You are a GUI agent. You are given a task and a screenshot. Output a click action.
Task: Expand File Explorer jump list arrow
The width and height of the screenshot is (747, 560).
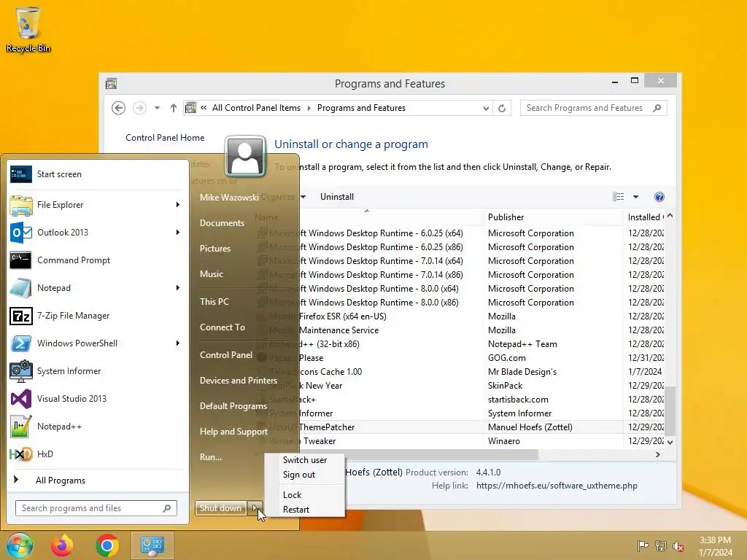[177, 205]
